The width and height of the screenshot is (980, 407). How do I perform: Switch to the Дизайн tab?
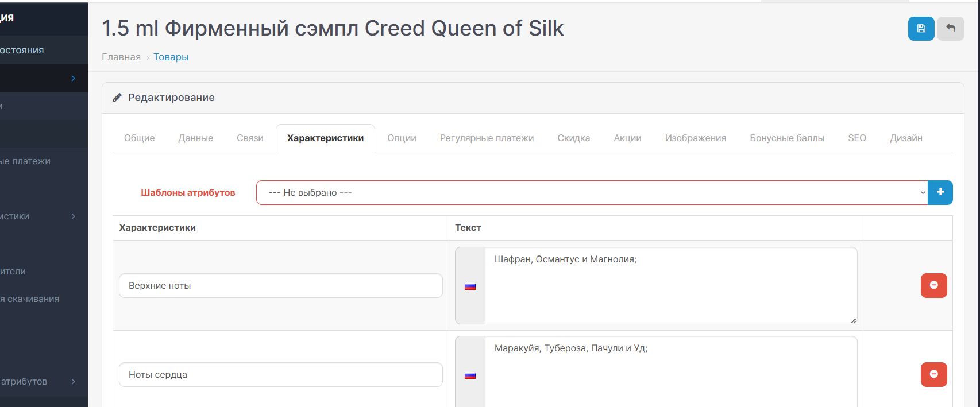[x=906, y=138]
